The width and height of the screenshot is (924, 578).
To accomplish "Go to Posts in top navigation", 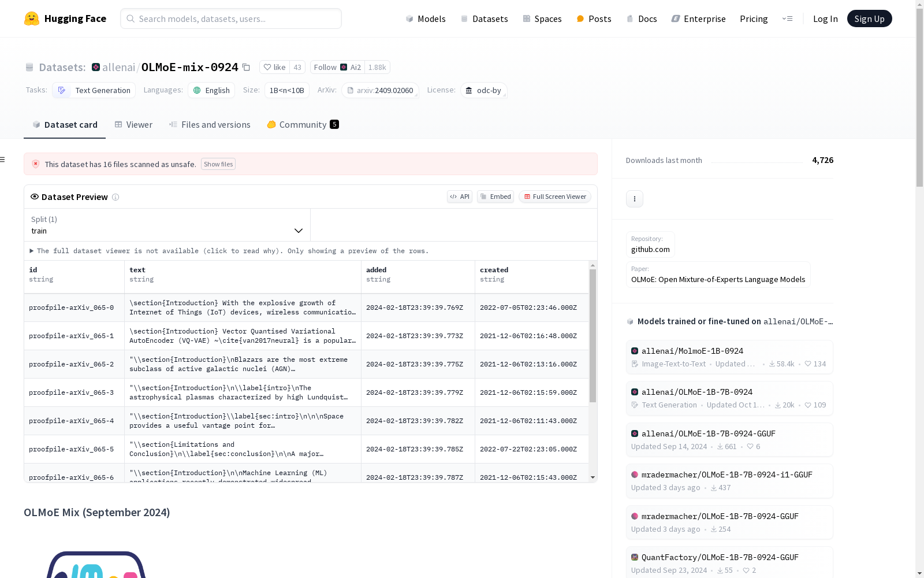I will click(x=594, y=18).
